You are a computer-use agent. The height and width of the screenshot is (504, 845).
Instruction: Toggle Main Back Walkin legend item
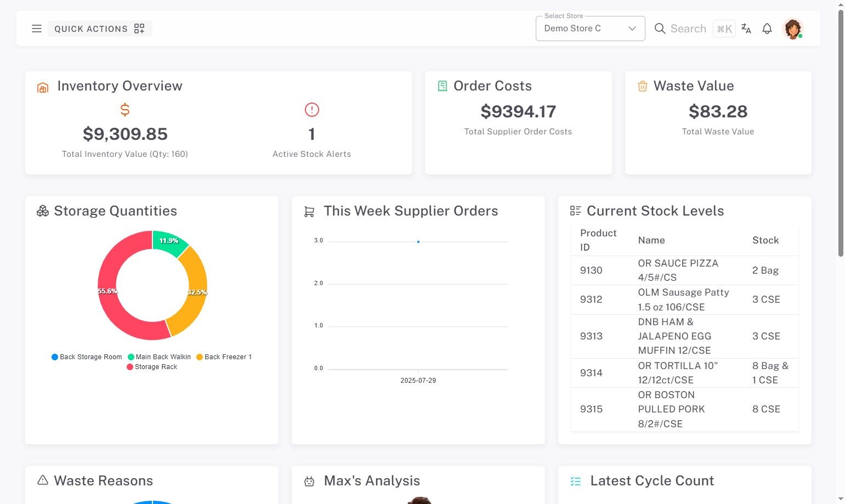(x=160, y=357)
